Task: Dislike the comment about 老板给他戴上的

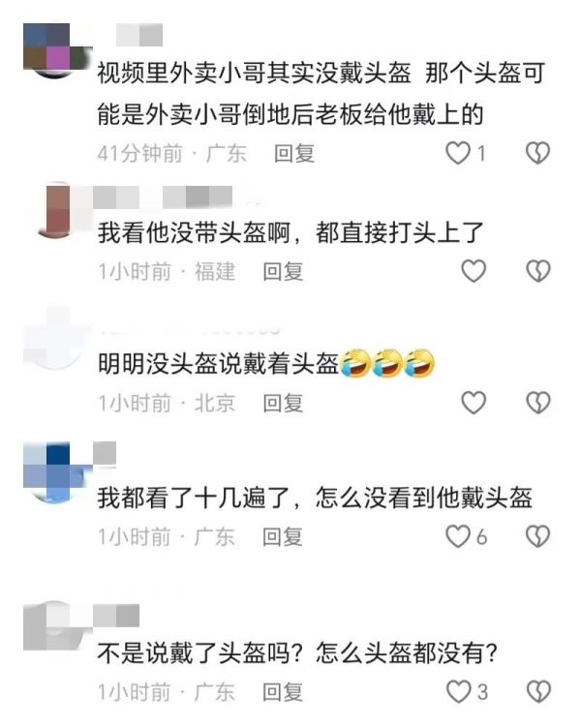Action: (x=537, y=153)
